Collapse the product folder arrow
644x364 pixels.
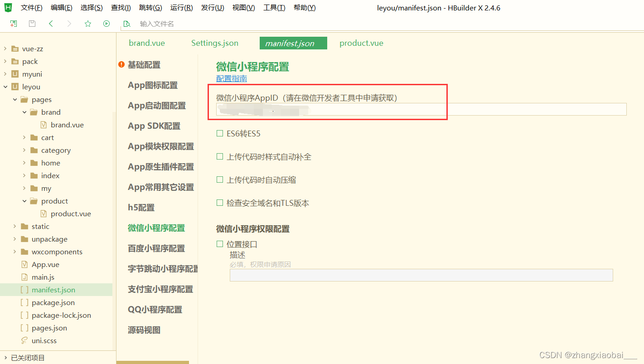pyautogui.click(x=24, y=201)
